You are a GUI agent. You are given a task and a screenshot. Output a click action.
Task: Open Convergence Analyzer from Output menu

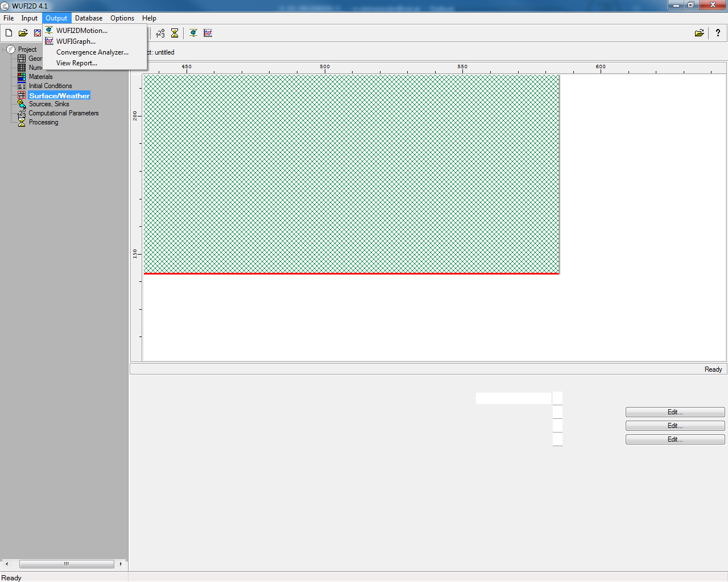tap(92, 52)
